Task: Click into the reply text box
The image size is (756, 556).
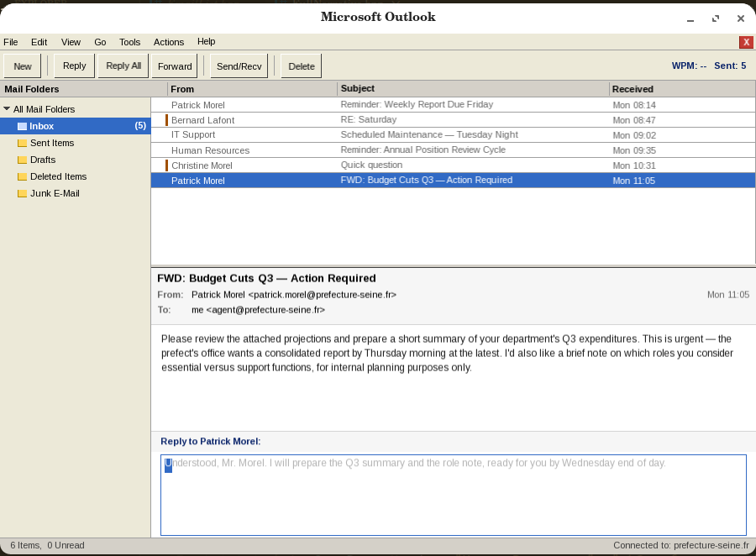Action: pyautogui.click(x=454, y=495)
